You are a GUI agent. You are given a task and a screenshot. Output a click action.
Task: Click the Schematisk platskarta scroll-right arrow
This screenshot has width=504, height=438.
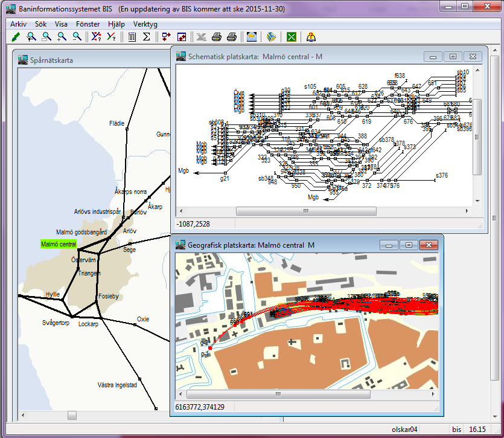(467, 211)
